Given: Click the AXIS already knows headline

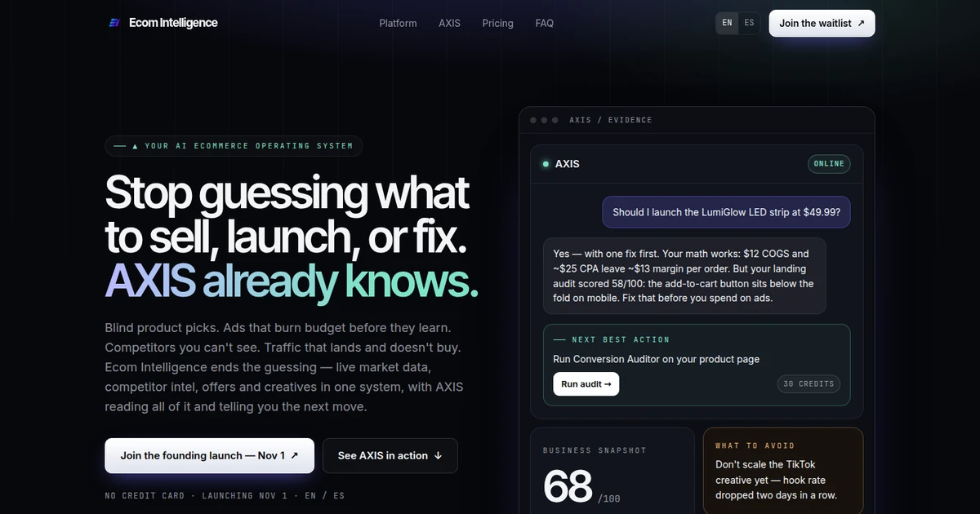Looking at the screenshot, I should (292, 281).
